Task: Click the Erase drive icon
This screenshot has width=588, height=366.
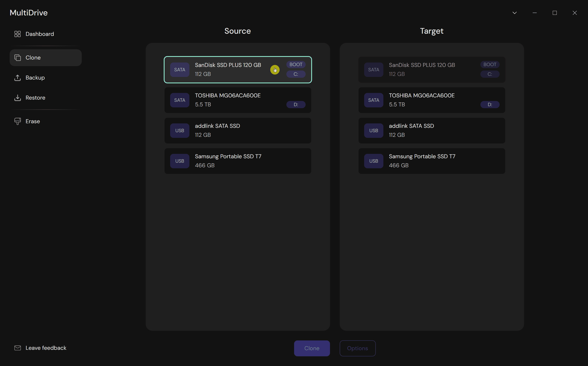Action: coord(17,121)
